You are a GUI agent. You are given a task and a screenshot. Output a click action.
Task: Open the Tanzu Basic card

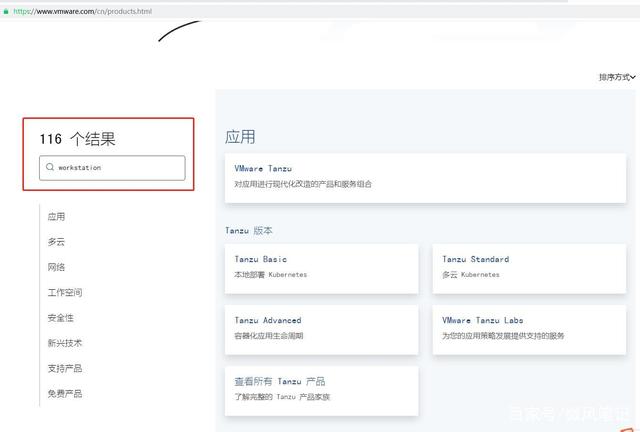click(322, 269)
